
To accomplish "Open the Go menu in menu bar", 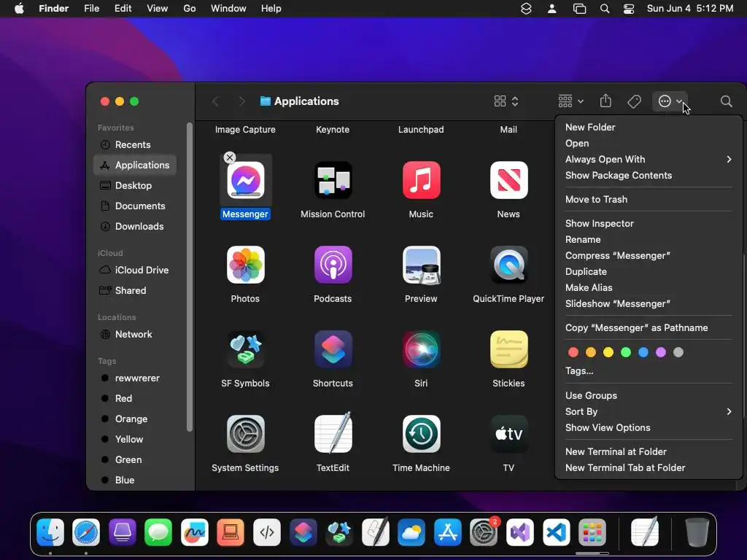I will (190, 9).
